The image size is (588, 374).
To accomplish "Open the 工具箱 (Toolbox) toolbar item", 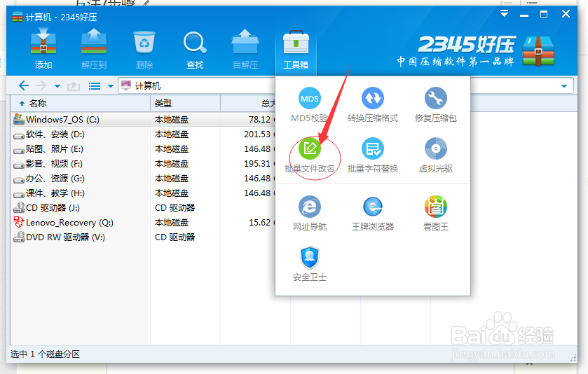I will pos(296,51).
